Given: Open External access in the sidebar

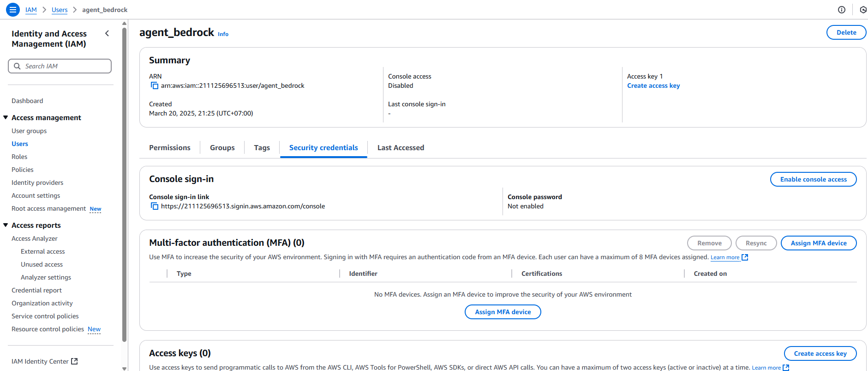Looking at the screenshot, I should (43, 251).
